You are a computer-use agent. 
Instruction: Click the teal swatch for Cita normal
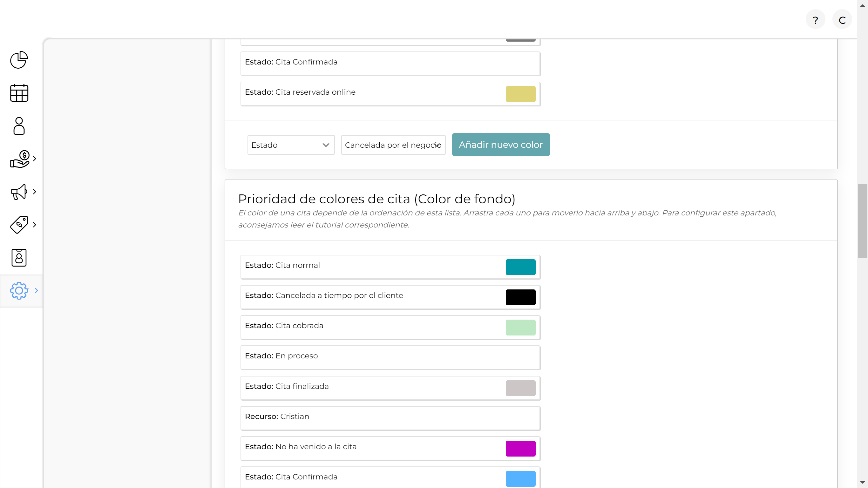(x=520, y=267)
